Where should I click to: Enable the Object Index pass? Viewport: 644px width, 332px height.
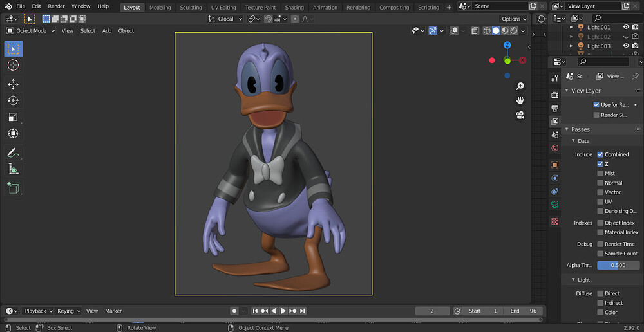point(600,223)
